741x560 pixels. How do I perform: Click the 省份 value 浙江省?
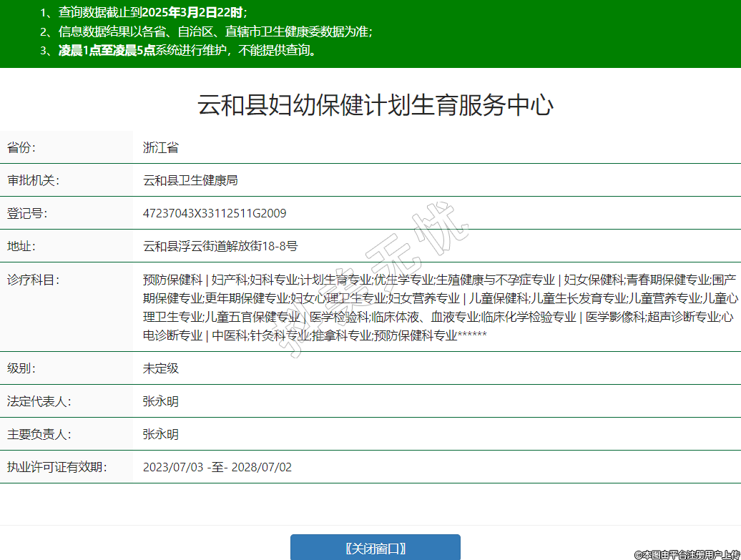click(161, 148)
